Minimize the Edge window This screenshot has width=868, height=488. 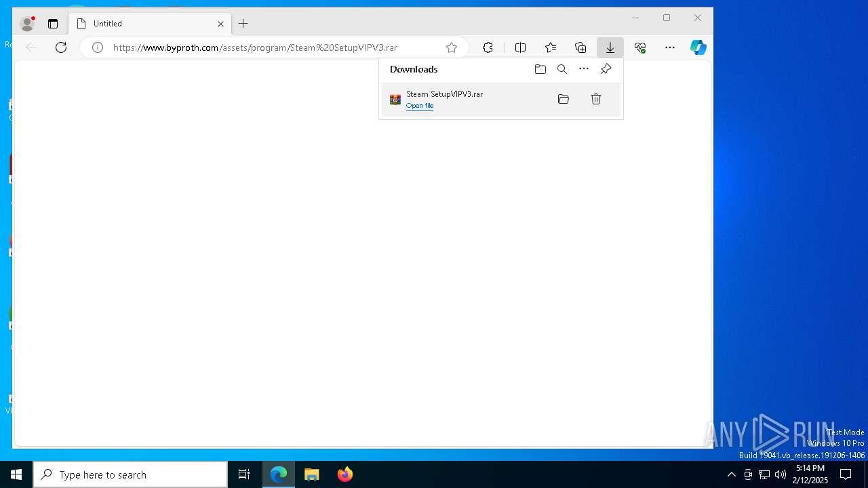[x=635, y=18]
